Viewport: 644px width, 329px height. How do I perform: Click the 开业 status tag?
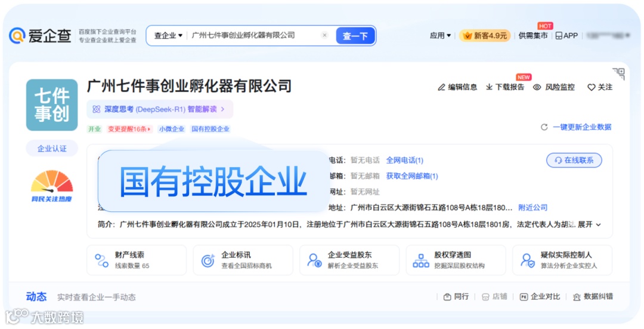pyautogui.click(x=94, y=129)
